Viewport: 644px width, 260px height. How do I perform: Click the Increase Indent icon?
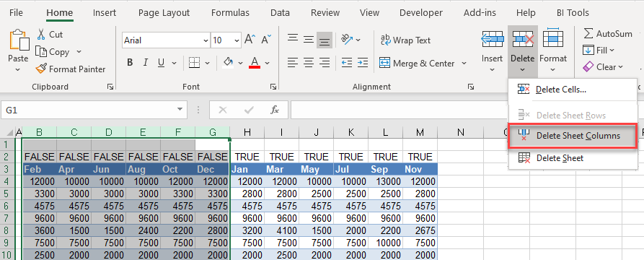coord(362,63)
